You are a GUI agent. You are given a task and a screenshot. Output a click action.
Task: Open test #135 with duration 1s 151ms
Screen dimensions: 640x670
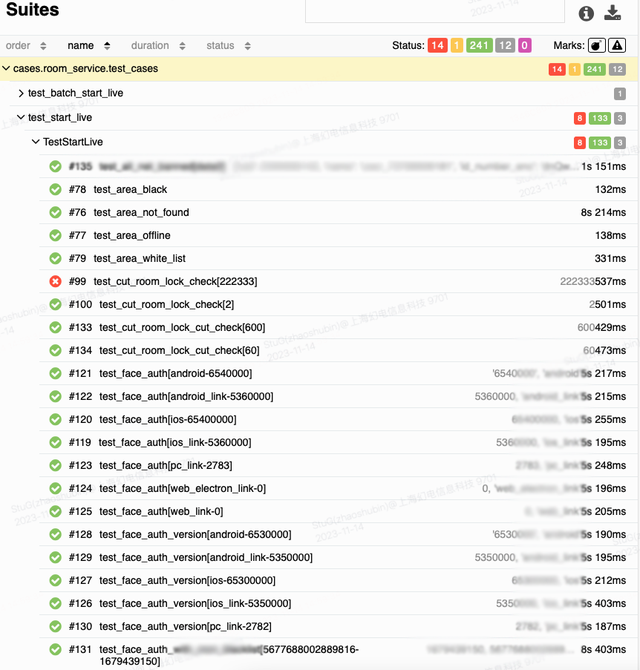(x=338, y=166)
